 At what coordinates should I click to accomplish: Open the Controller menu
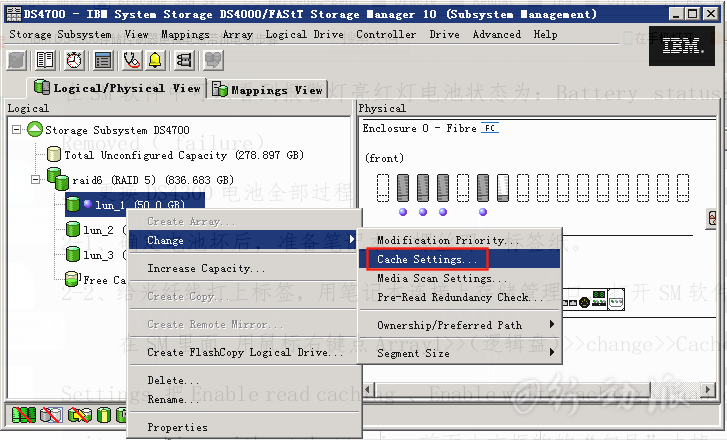[386, 34]
